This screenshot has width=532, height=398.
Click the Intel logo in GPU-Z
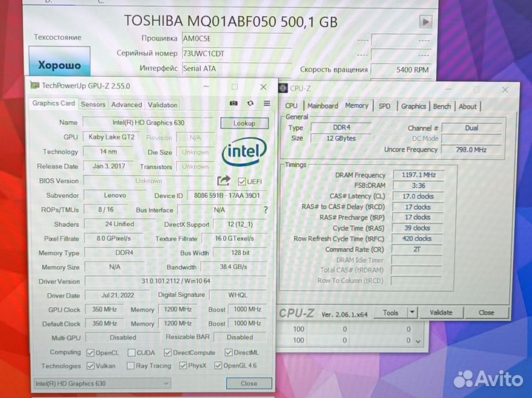[x=244, y=151]
